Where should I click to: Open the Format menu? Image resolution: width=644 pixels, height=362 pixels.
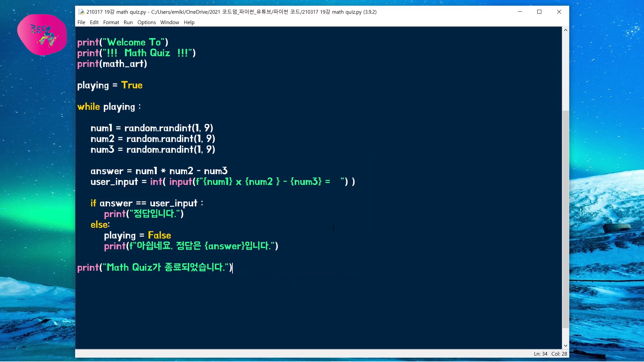tap(111, 22)
